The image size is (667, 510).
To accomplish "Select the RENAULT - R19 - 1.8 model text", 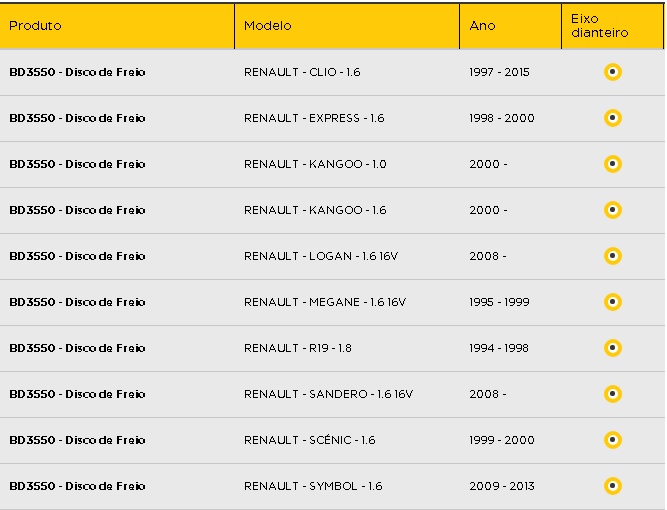I will tap(297, 348).
